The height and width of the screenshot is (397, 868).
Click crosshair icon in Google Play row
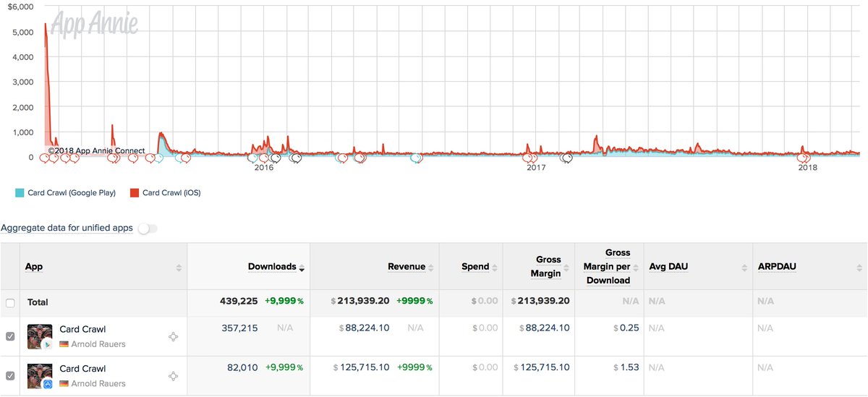tap(173, 337)
